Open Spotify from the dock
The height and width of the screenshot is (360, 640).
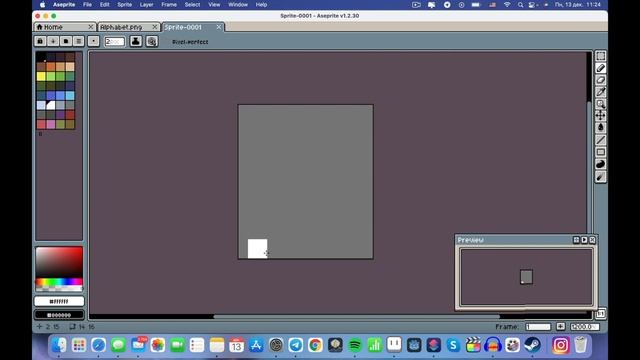355,345
